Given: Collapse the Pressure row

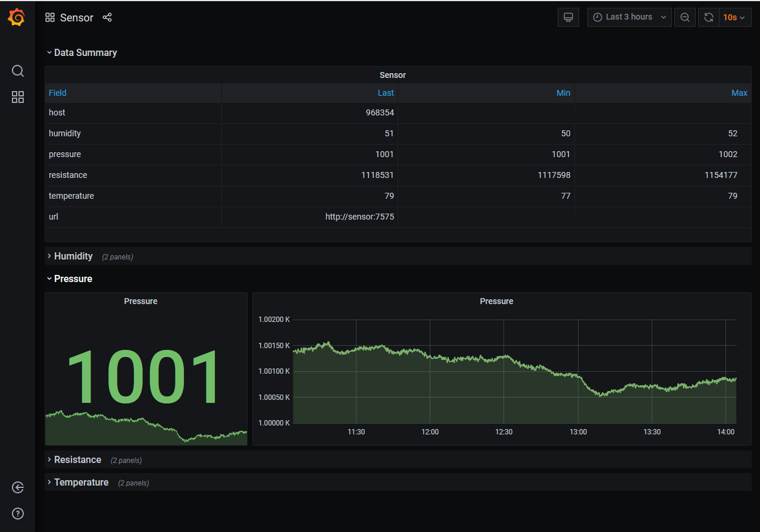Looking at the screenshot, I should tap(73, 278).
